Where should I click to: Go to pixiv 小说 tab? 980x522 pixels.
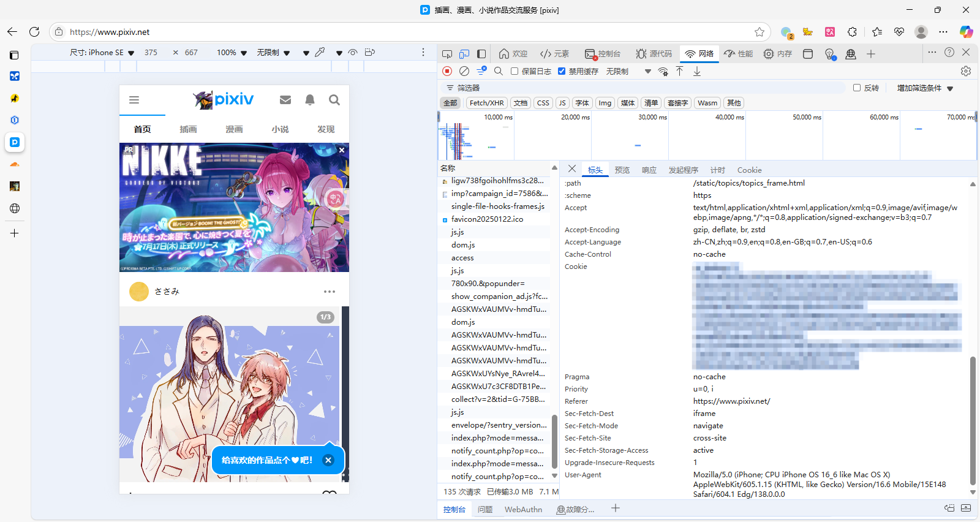[280, 129]
